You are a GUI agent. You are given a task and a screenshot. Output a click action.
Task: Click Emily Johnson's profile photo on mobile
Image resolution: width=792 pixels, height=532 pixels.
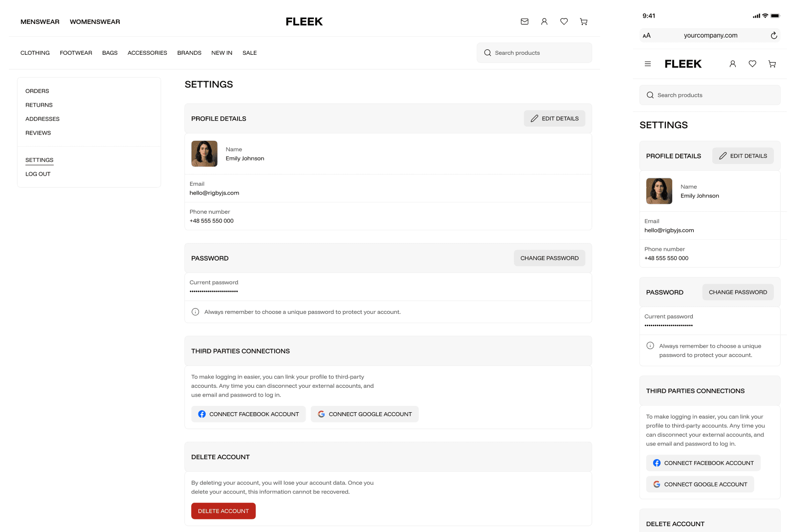(x=659, y=191)
